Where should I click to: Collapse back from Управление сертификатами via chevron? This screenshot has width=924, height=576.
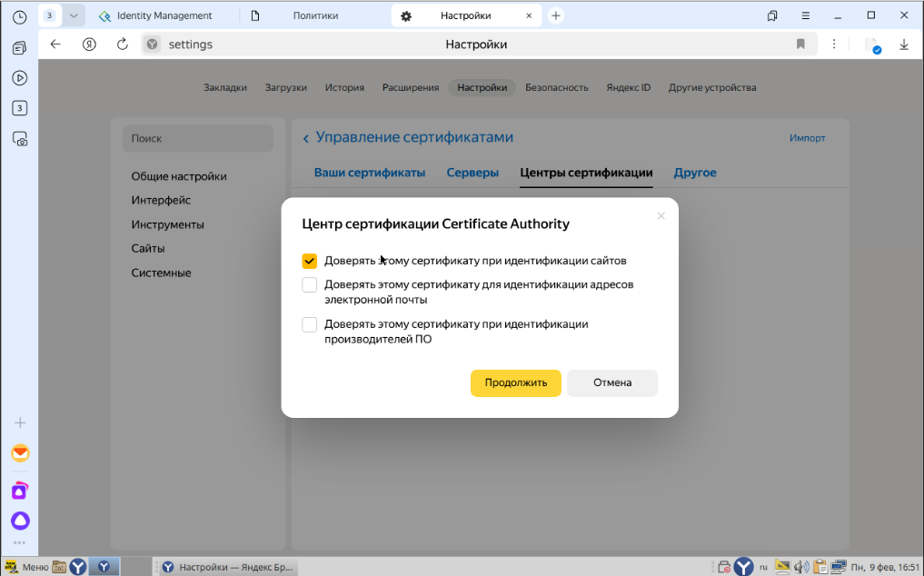304,137
